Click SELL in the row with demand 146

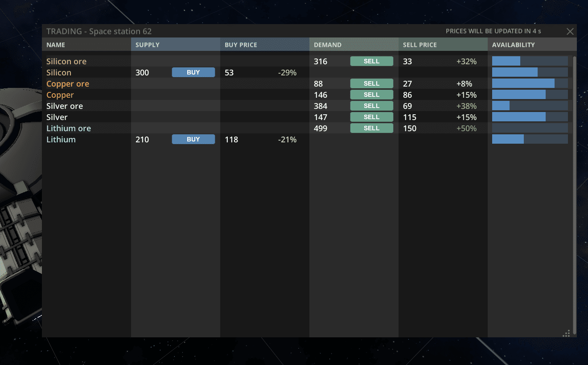(x=372, y=95)
